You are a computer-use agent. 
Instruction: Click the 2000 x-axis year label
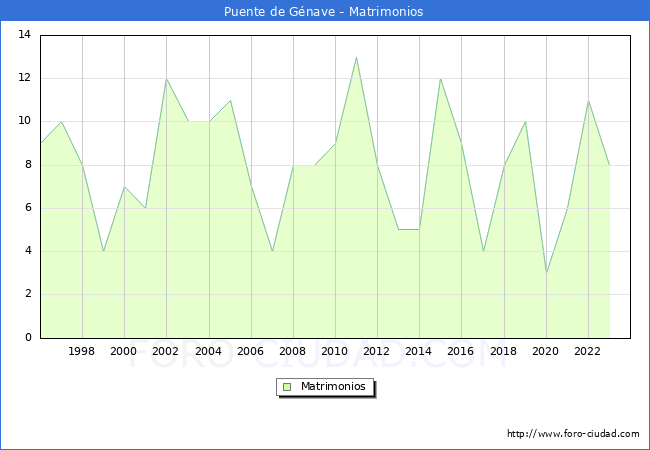(124, 351)
